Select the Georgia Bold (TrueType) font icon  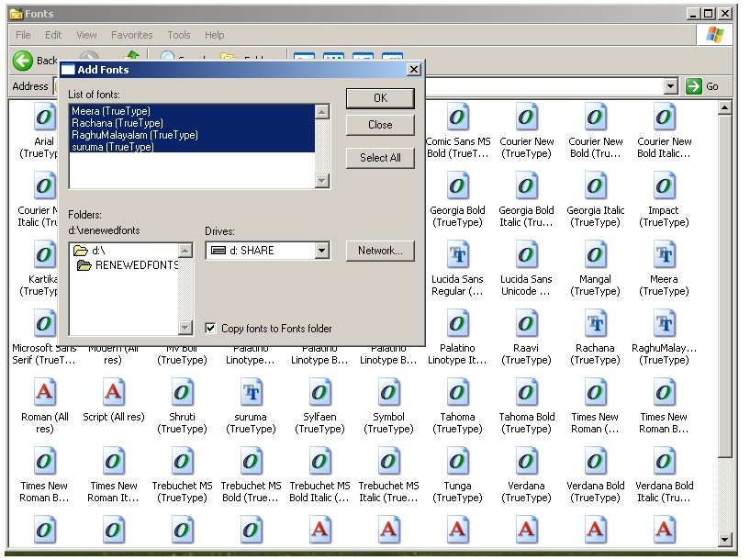tap(457, 186)
